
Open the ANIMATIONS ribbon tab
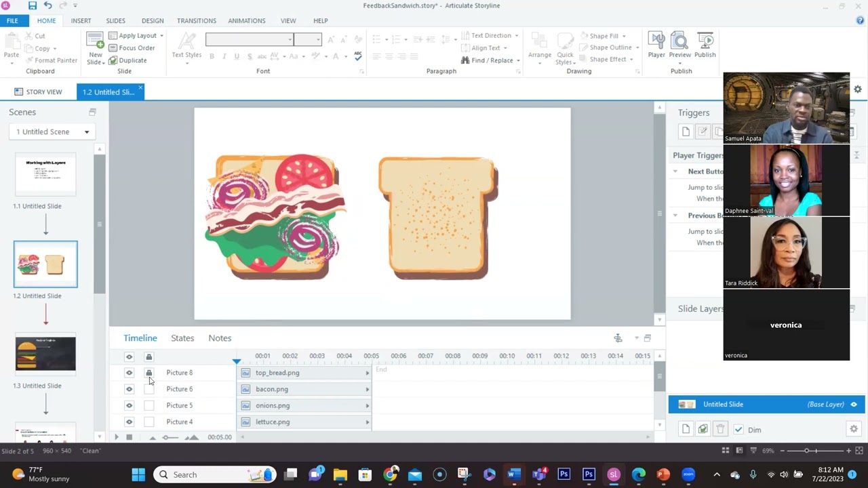[247, 20]
